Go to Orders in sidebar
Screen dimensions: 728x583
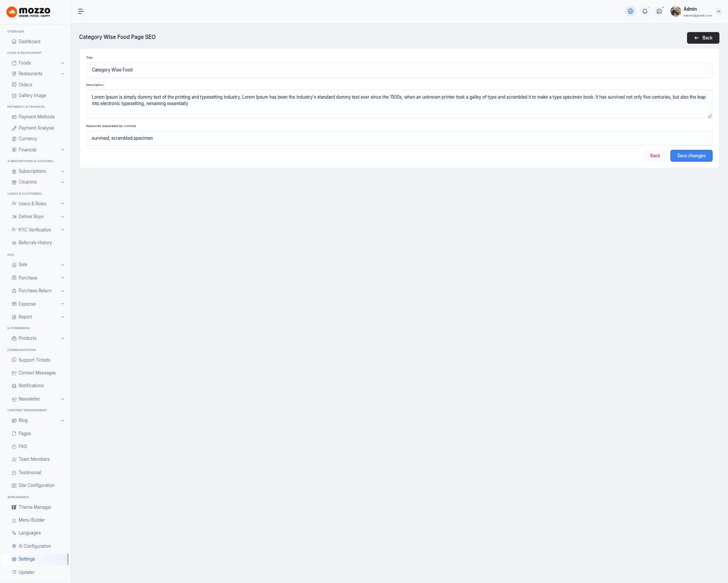25,85
